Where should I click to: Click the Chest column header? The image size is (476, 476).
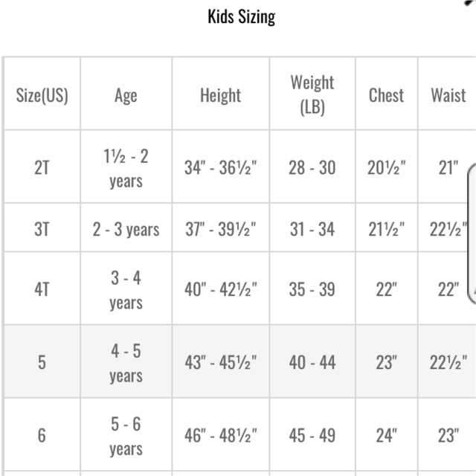(386, 95)
